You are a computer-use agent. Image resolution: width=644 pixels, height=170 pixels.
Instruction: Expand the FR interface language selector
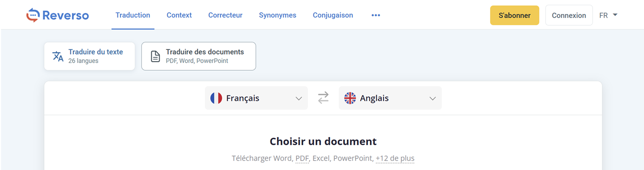[608, 15]
